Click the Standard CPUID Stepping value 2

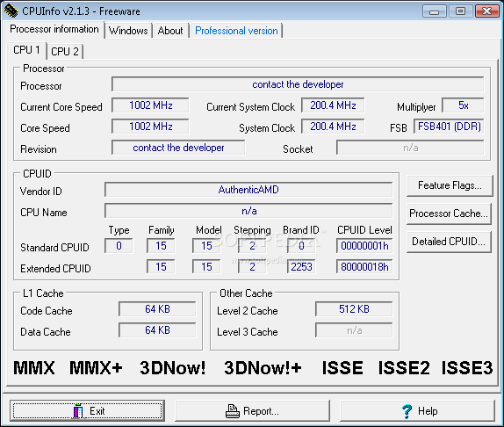coord(252,246)
